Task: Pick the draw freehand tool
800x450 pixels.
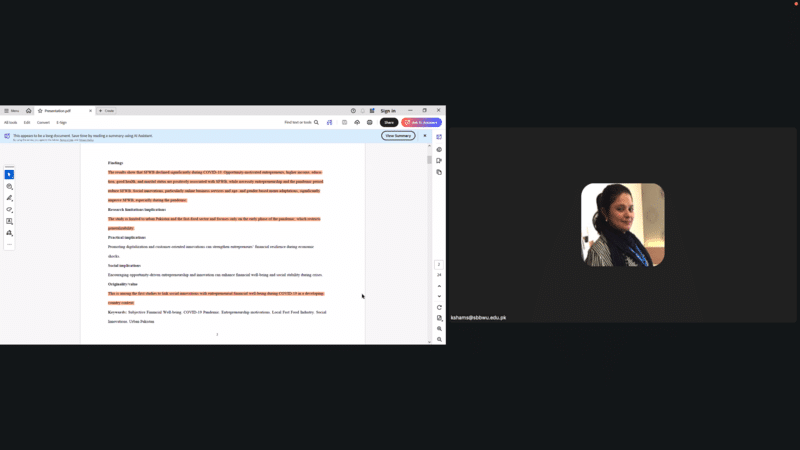Action: pos(9,210)
